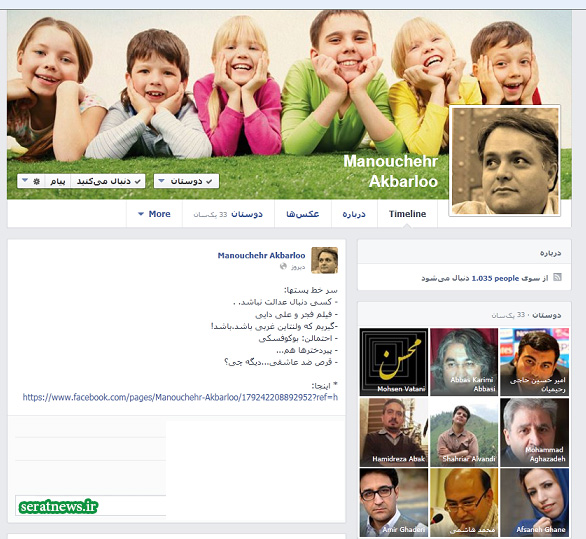Open Afsaneh Ghane friend thumbnail
This screenshot has height=539, width=586.
(534, 502)
